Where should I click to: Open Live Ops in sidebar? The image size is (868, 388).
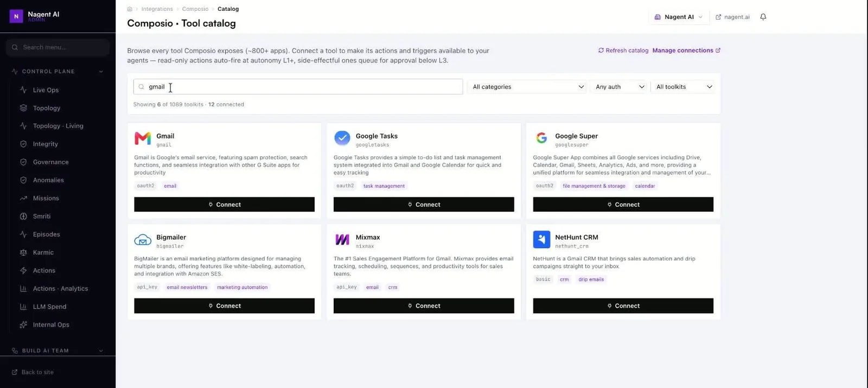46,90
